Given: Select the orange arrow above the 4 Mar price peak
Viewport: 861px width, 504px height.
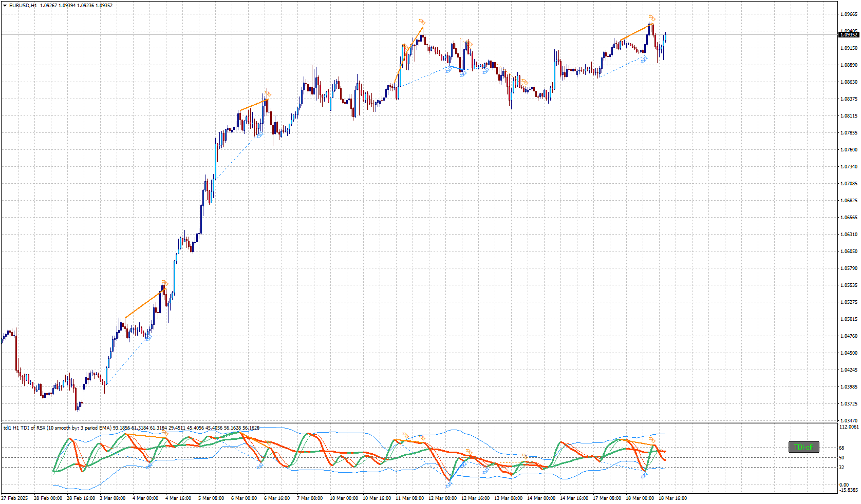Looking at the screenshot, I should pyautogui.click(x=165, y=283).
